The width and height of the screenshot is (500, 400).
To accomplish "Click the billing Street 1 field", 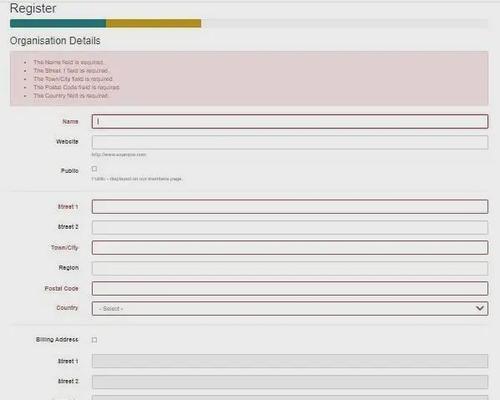I will (x=290, y=361).
